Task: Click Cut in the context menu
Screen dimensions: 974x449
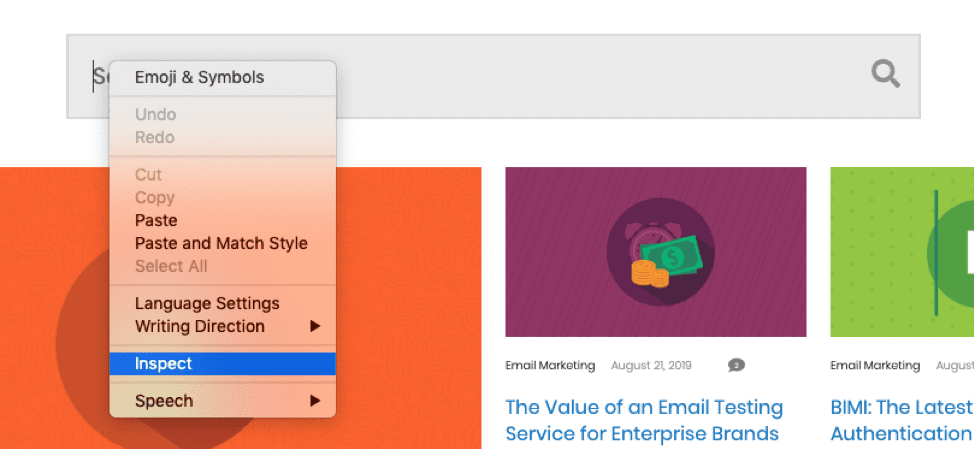Action: click(148, 175)
